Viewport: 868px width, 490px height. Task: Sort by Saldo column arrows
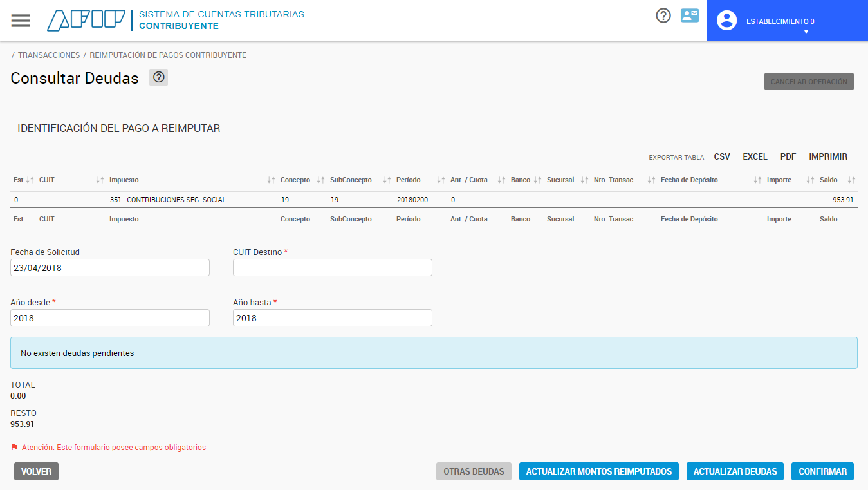851,180
